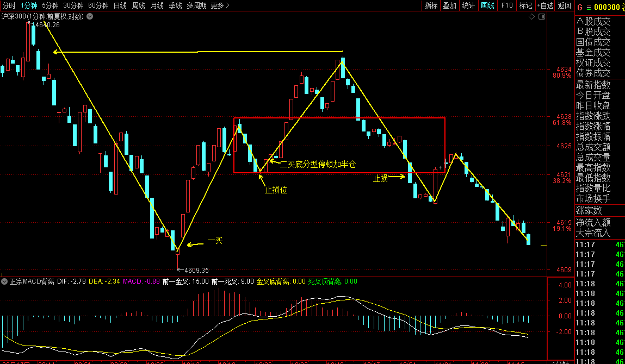Image resolution: width=625 pixels, height=364 pixels.
Task: Click the 000300 stock code
Action: pyautogui.click(x=607, y=7)
